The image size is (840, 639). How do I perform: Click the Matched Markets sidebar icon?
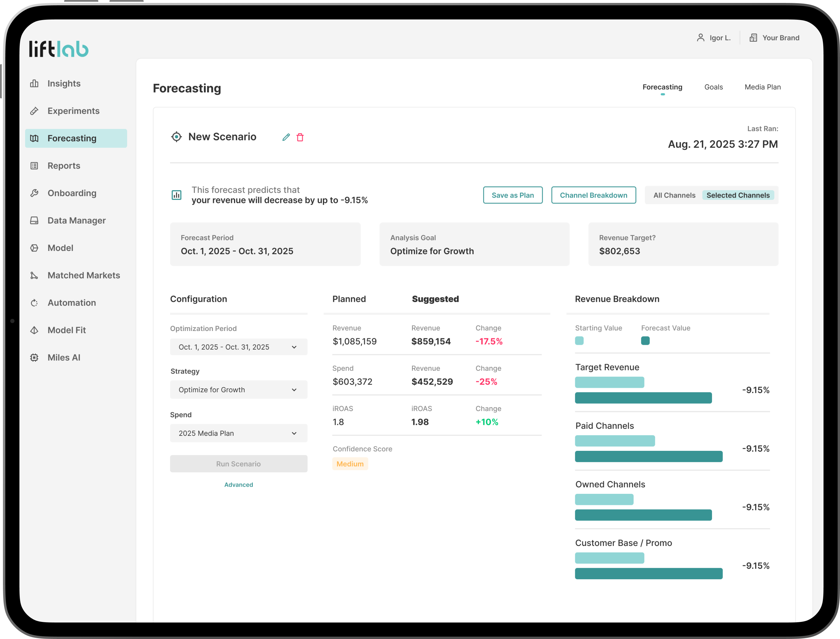[x=34, y=275]
